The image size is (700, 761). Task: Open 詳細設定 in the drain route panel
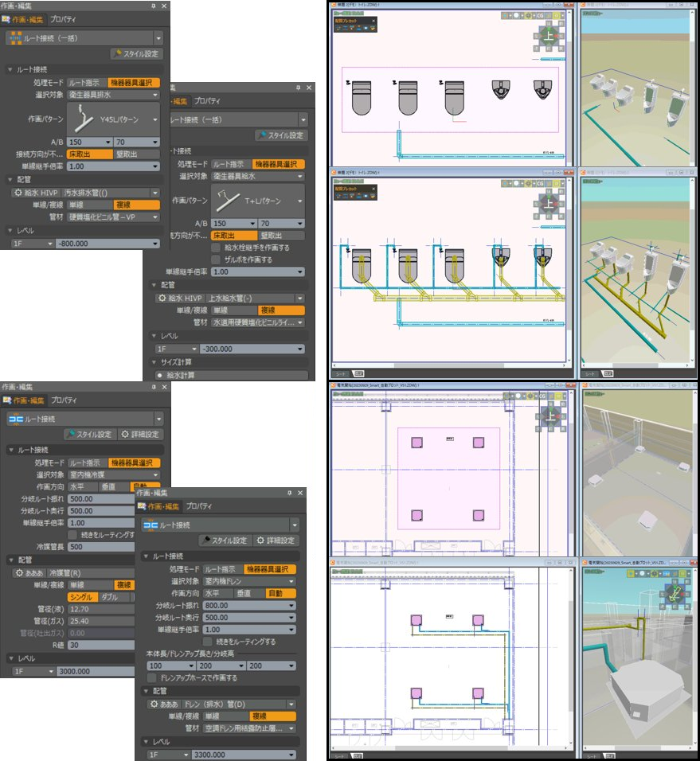pyautogui.click(x=276, y=541)
